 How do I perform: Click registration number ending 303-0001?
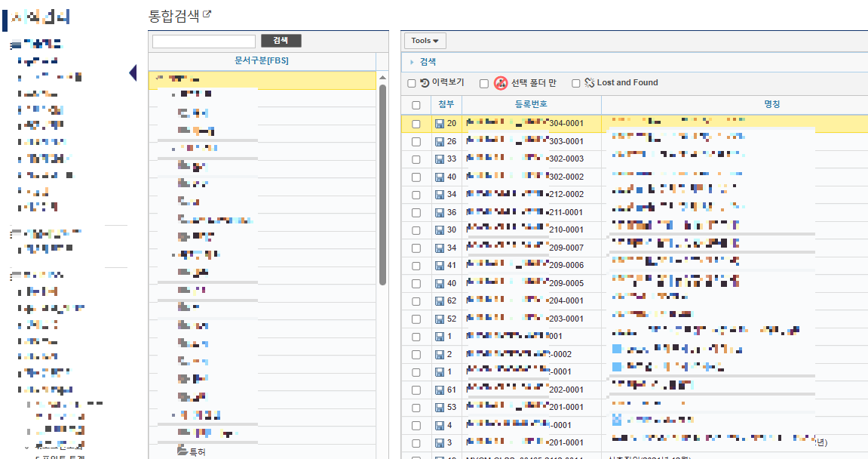(525, 141)
